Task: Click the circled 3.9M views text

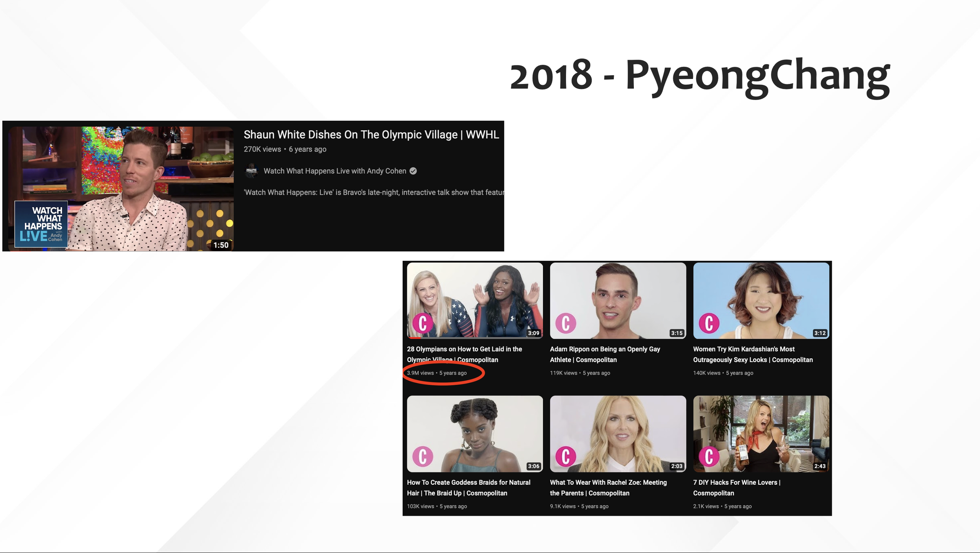Action: [420, 373]
